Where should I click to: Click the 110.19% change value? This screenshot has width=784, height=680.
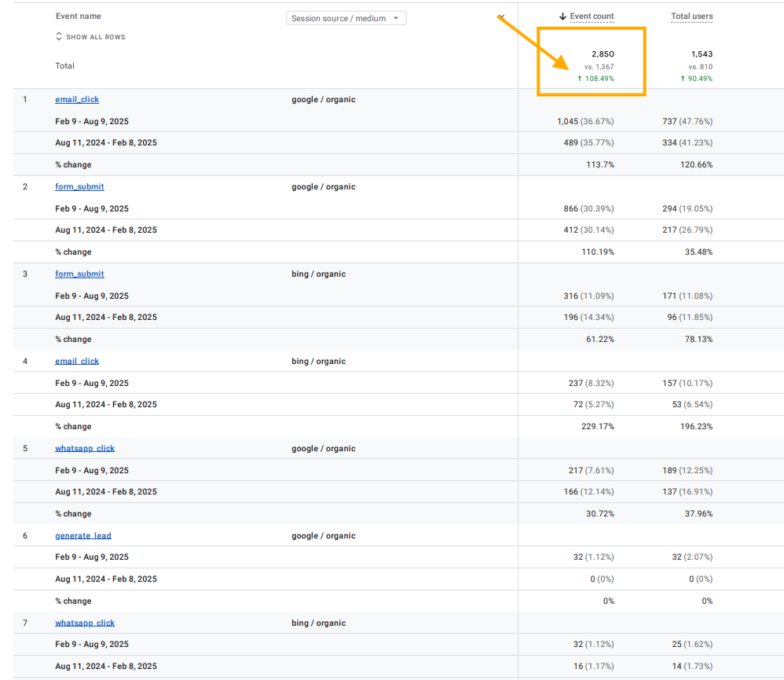pyautogui.click(x=598, y=252)
